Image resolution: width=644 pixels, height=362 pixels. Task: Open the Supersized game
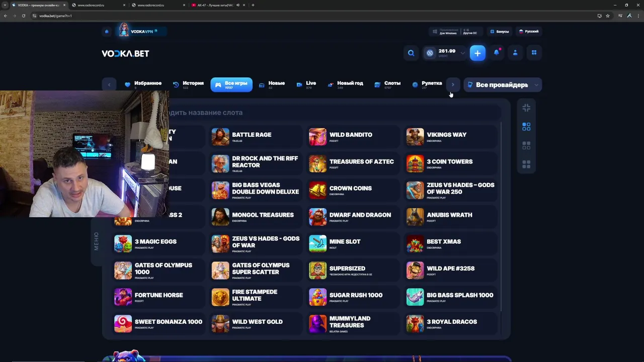point(353,270)
